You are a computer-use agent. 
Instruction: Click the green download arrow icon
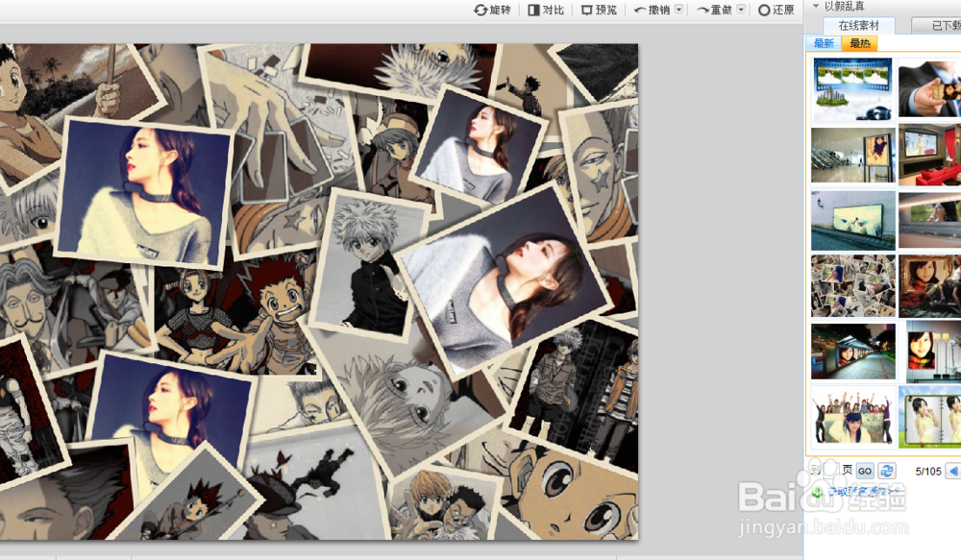click(817, 492)
